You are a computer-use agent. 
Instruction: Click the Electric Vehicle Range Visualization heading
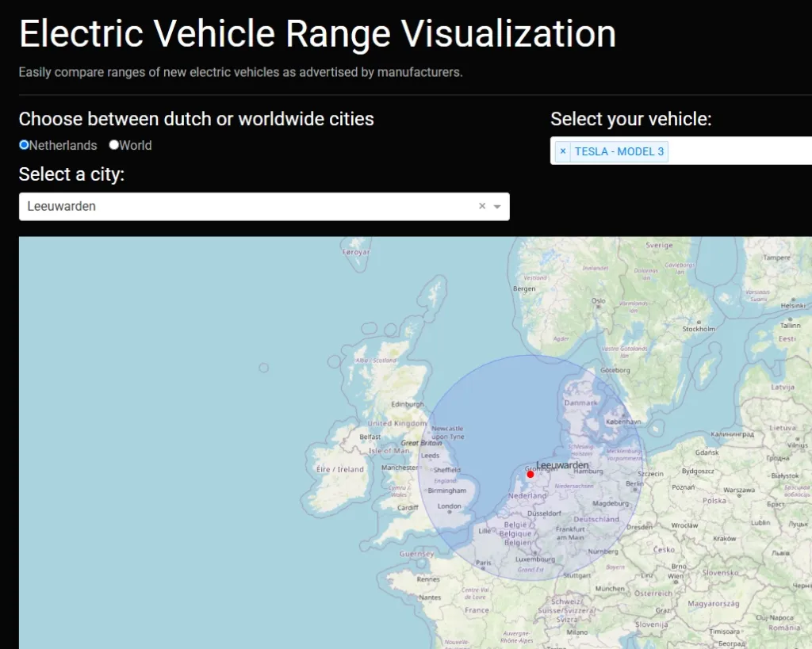pyautogui.click(x=317, y=34)
